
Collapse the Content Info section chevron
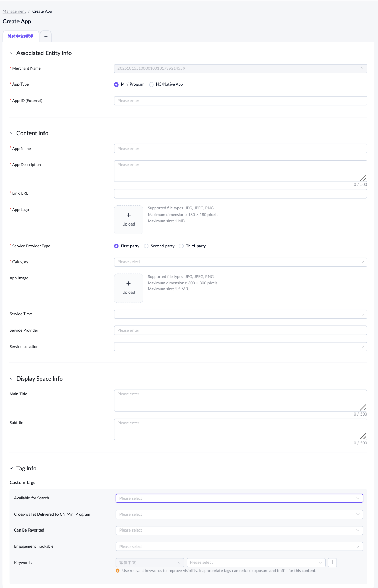coord(11,133)
